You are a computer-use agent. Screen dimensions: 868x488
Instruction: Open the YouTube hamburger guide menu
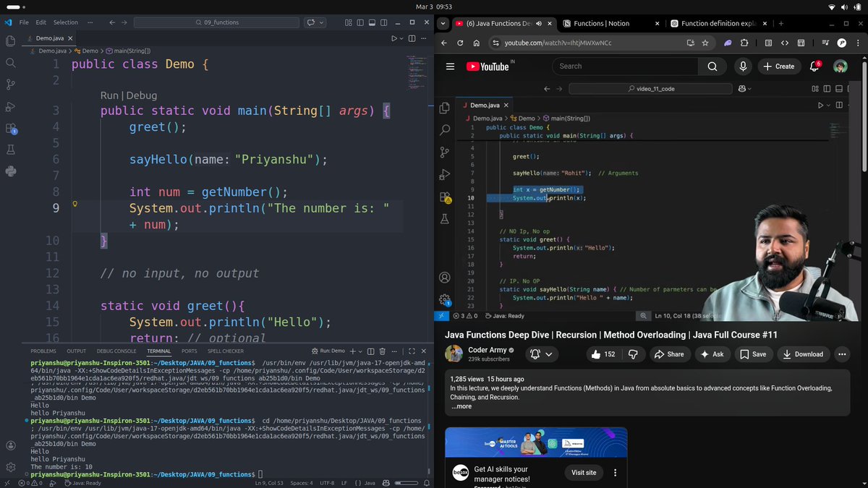[450, 67]
